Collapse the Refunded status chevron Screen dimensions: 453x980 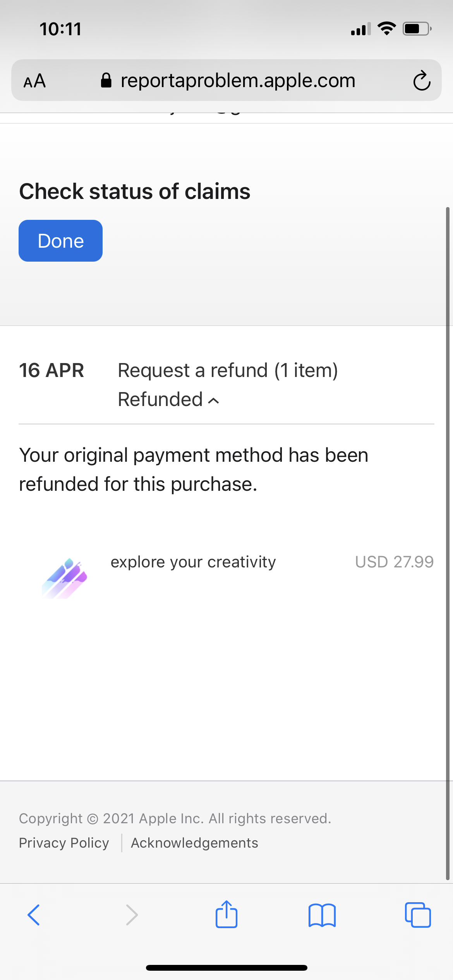[214, 401]
